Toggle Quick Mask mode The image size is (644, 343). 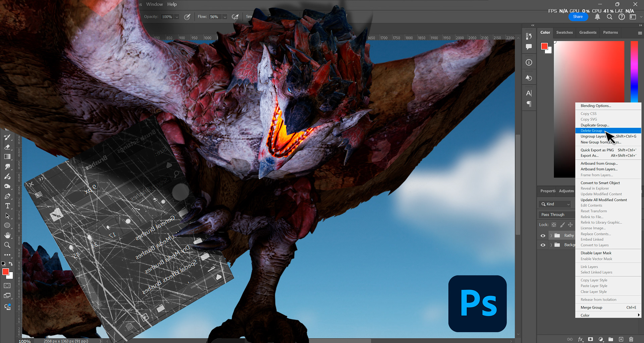[7, 286]
